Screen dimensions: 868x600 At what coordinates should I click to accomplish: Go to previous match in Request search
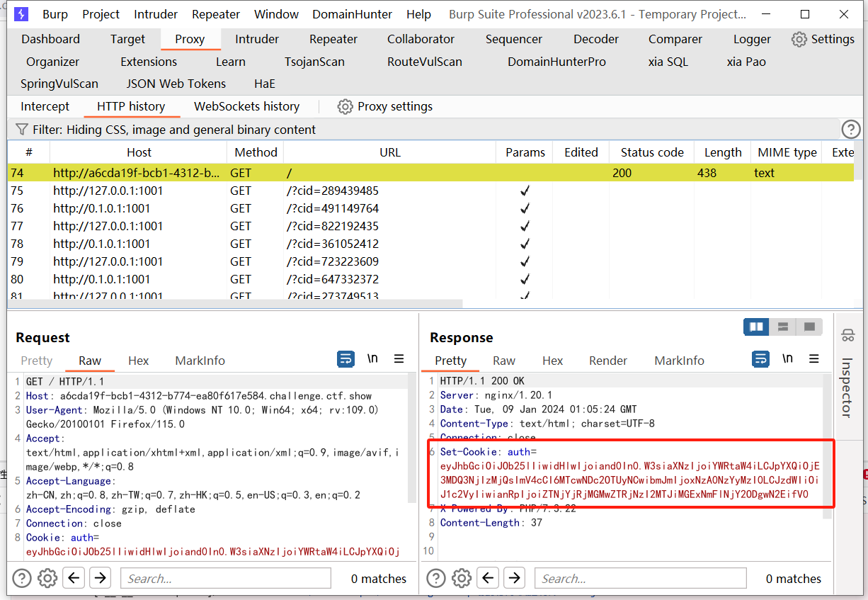74,579
